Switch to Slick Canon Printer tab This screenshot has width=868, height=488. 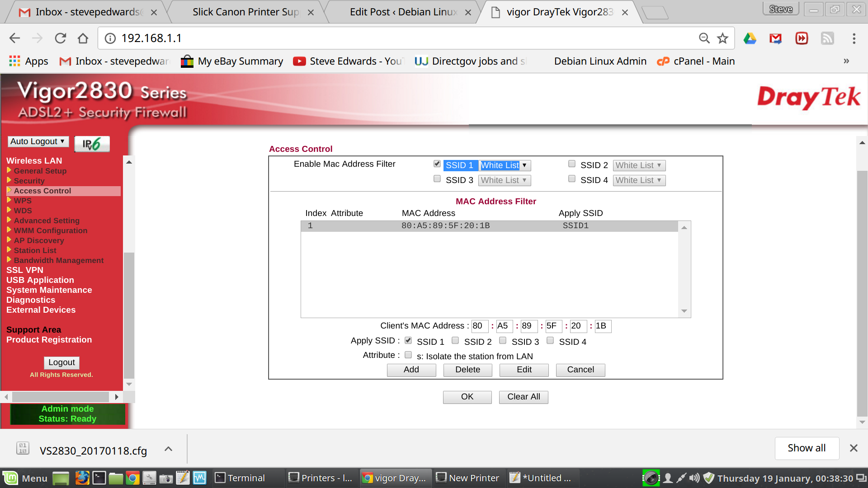pyautogui.click(x=245, y=12)
